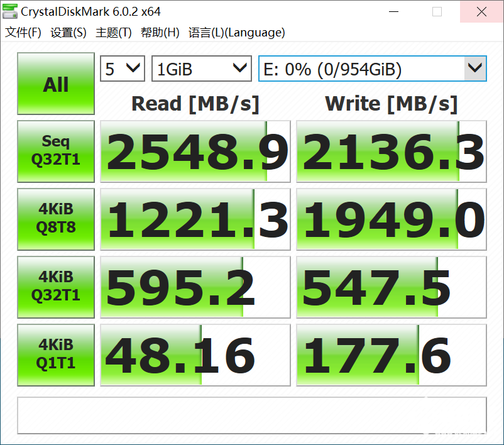Click the CrystalDiskMark app icon in title bar

point(10,11)
